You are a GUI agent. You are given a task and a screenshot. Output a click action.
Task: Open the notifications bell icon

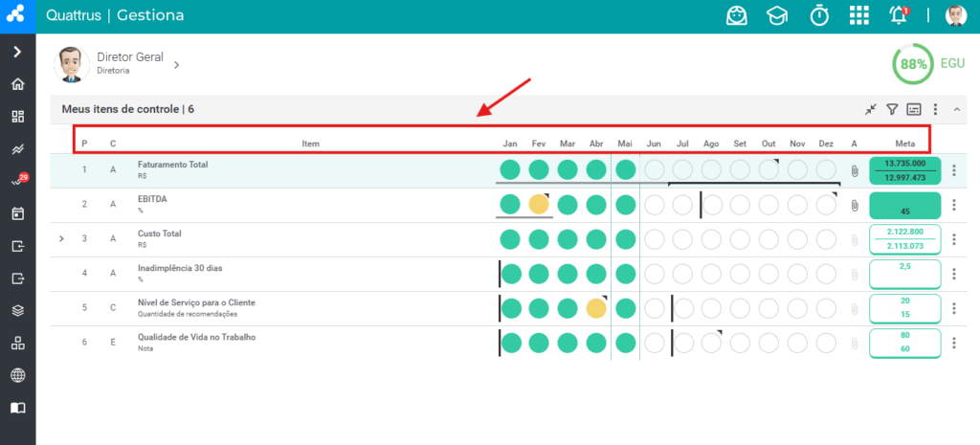[x=898, y=15]
